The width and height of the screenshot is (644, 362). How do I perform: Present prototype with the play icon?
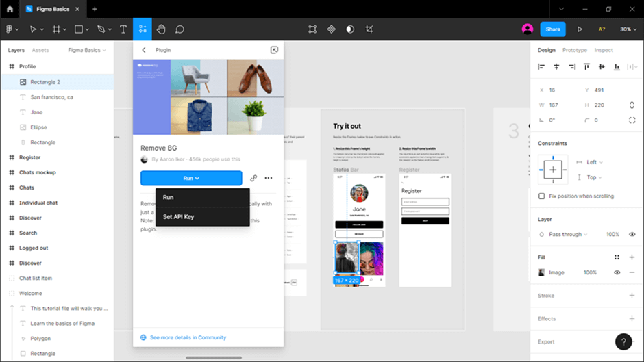(x=580, y=29)
